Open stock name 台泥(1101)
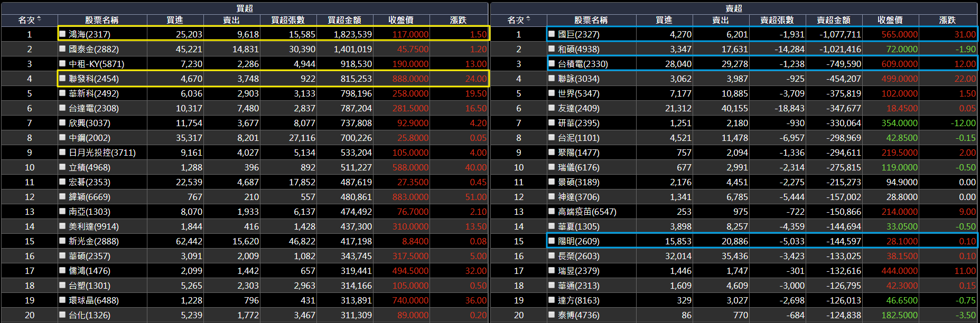This screenshot has width=980, height=323. click(578, 138)
